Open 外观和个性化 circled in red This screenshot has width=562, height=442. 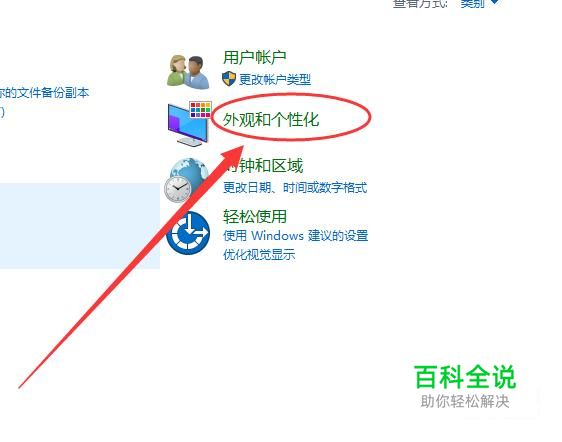tap(271, 119)
